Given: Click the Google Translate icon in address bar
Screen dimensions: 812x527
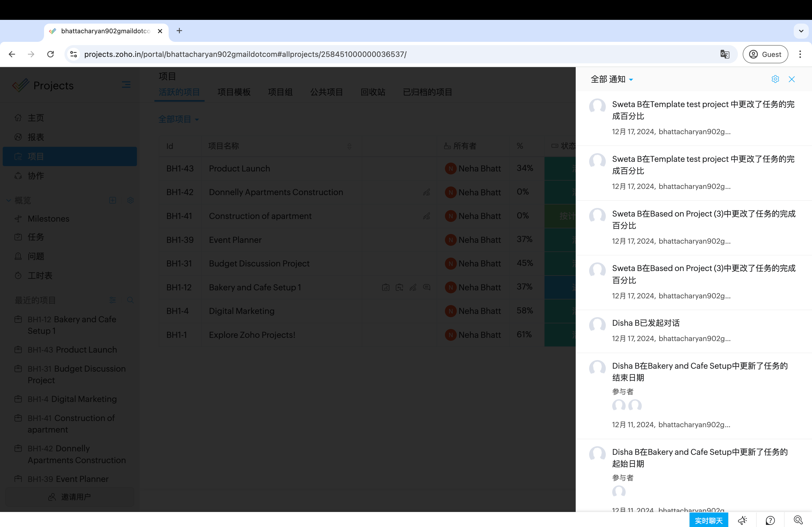Looking at the screenshot, I should [725, 54].
